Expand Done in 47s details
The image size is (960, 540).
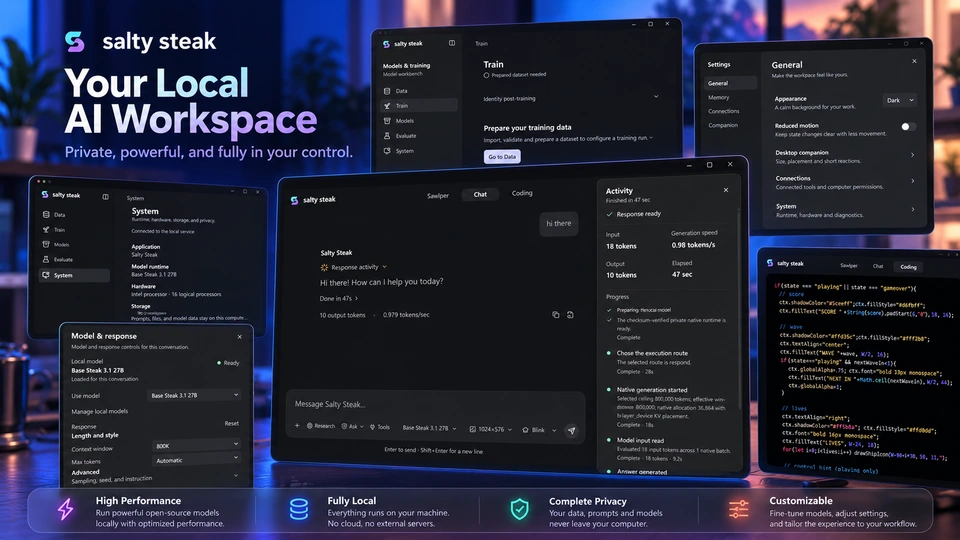tap(339, 299)
